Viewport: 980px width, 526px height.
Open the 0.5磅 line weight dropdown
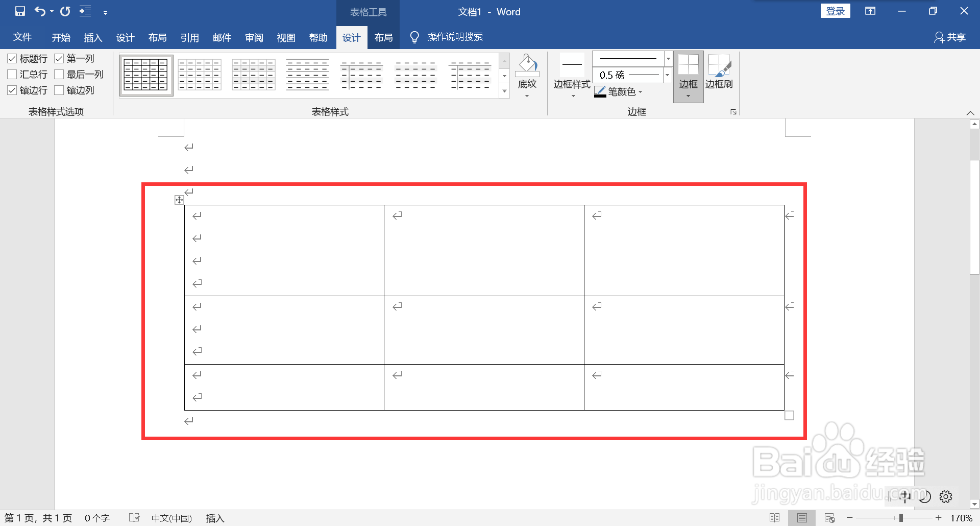(x=668, y=75)
